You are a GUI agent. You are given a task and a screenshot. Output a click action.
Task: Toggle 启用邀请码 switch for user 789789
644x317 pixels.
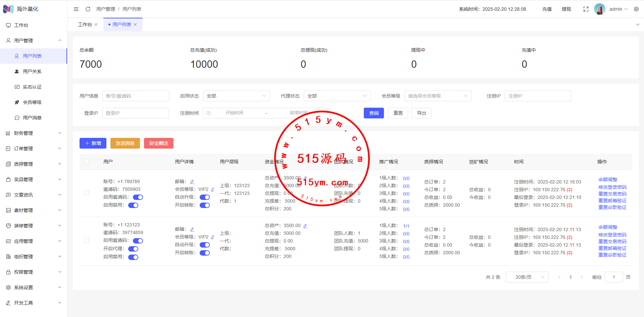[x=138, y=197]
